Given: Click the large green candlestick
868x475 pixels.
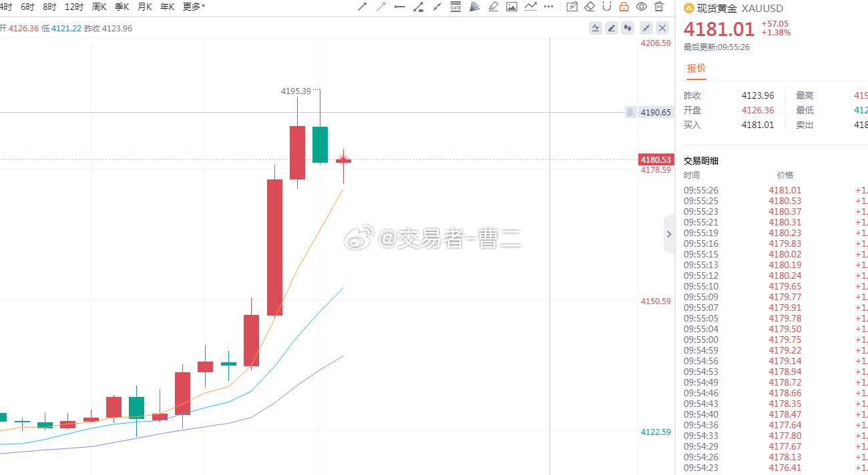Looking at the screenshot, I should (x=320, y=144).
